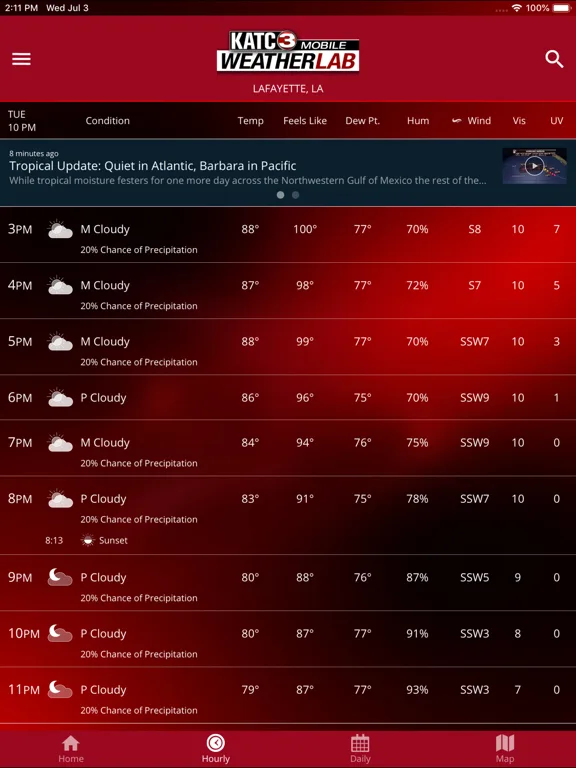Image resolution: width=576 pixels, height=768 pixels.
Task: Select the UV value 3 at 5PM
Action: point(556,342)
